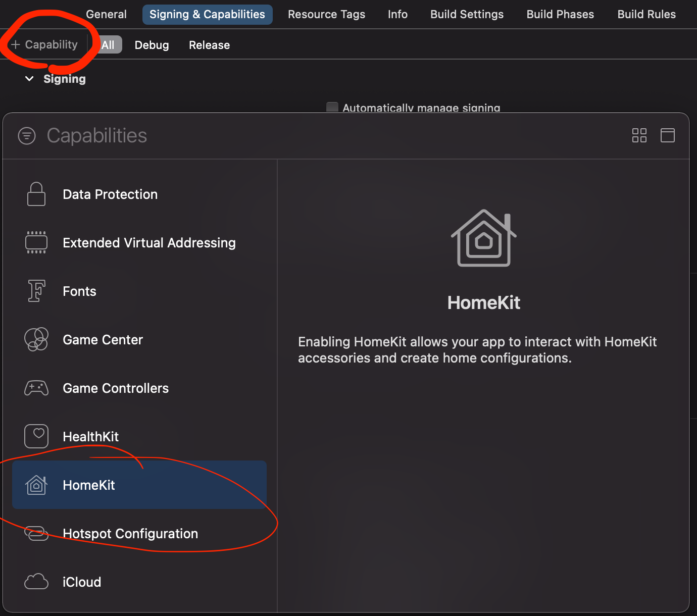Click the Extended Virtual Addressing chip icon

click(x=36, y=242)
